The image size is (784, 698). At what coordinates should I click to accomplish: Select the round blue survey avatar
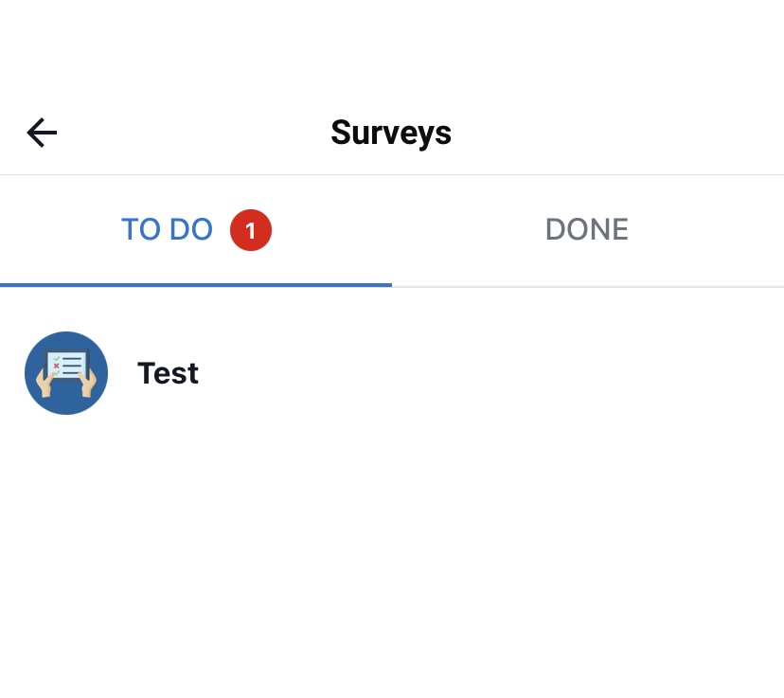(66, 373)
